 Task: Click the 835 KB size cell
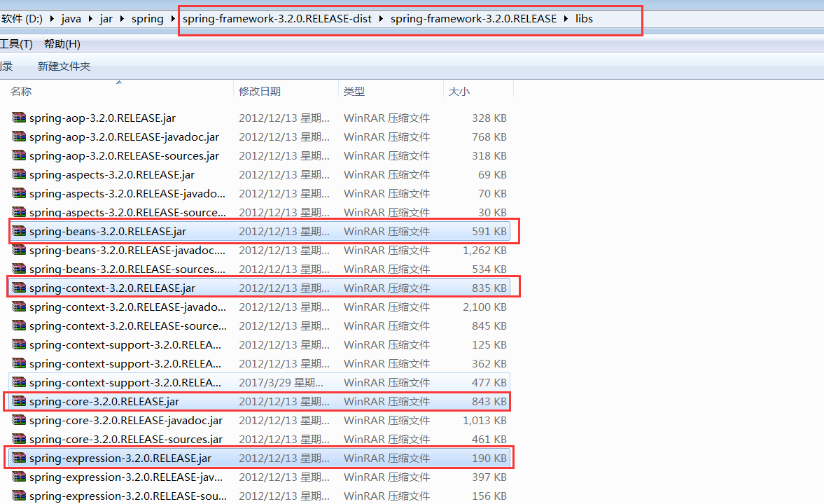point(489,288)
